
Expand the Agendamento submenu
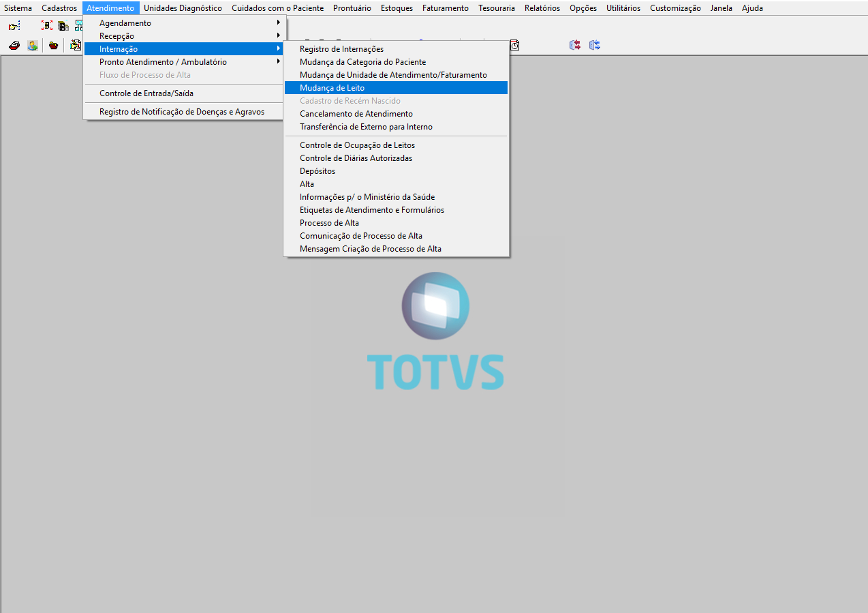point(183,23)
